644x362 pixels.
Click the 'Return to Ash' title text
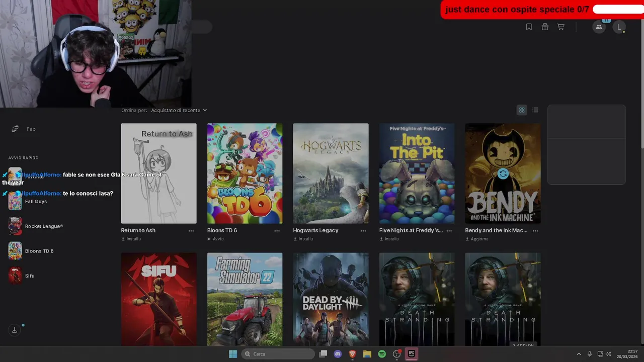point(138,231)
